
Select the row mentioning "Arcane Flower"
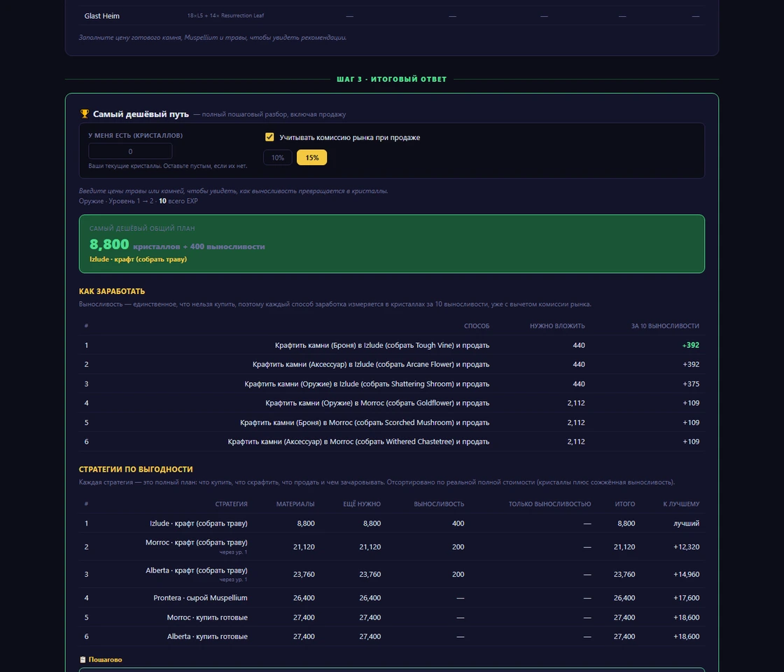coord(392,365)
